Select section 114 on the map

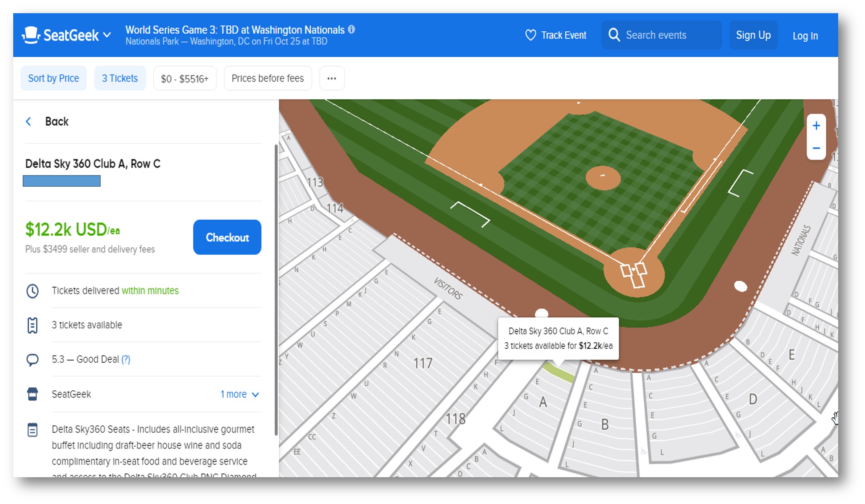335,208
